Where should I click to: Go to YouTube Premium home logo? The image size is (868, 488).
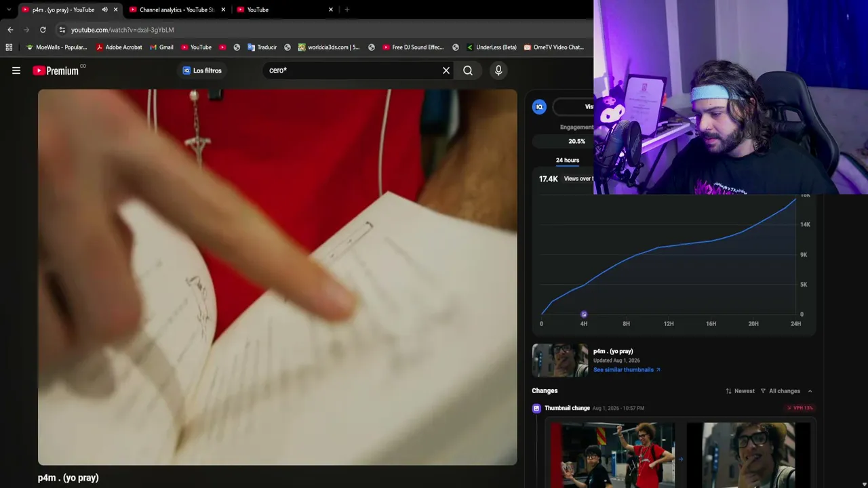(x=56, y=70)
